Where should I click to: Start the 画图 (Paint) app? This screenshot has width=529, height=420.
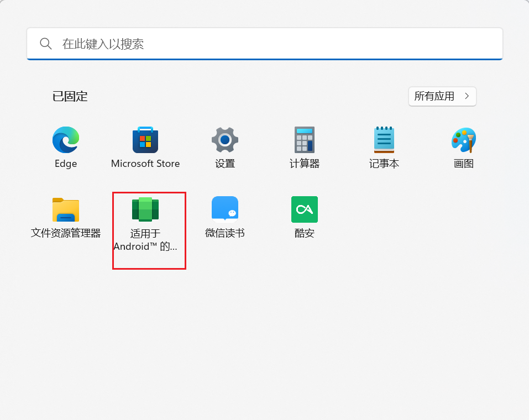pyautogui.click(x=463, y=140)
